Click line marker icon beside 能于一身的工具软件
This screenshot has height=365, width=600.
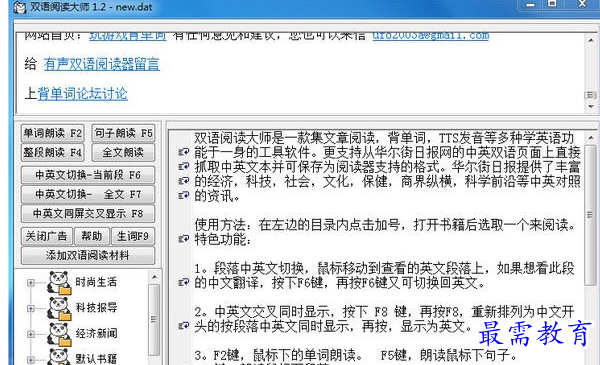pyautogui.click(x=184, y=152)
